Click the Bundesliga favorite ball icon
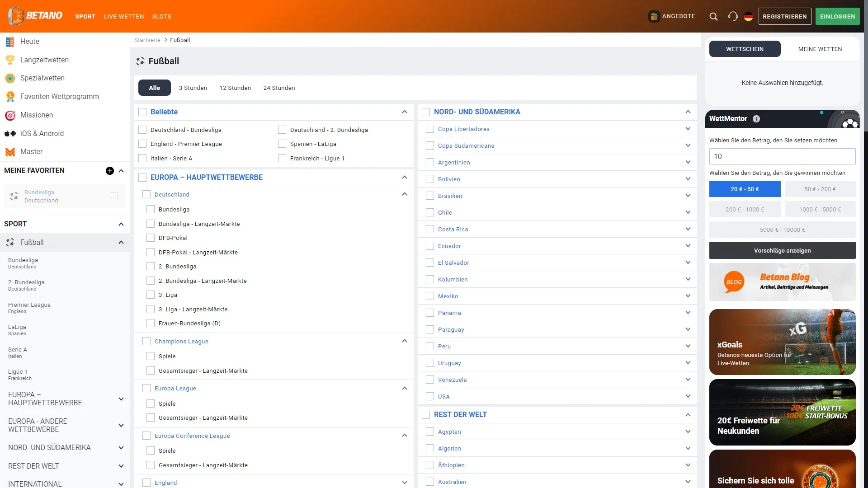The image size is (868, 488). 14,196
